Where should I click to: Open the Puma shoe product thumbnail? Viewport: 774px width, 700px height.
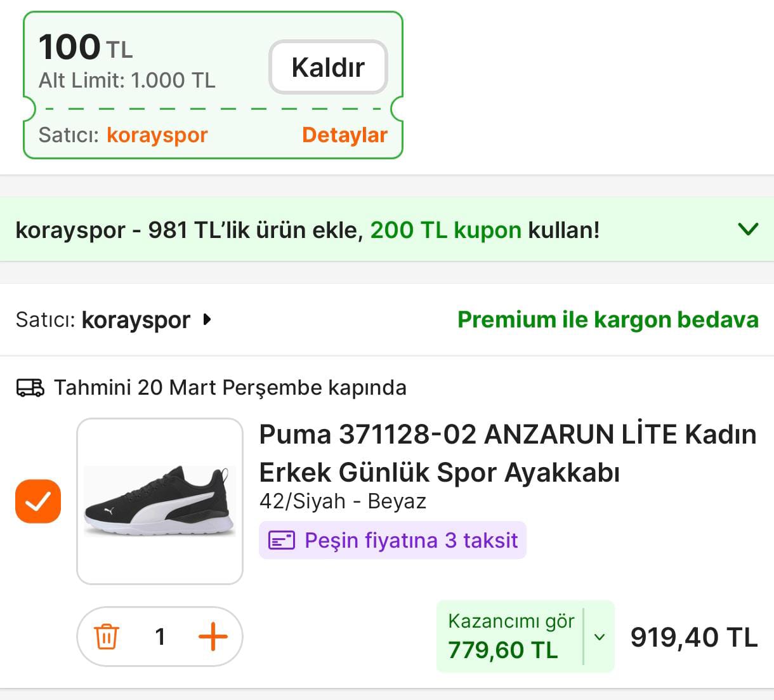160,501
